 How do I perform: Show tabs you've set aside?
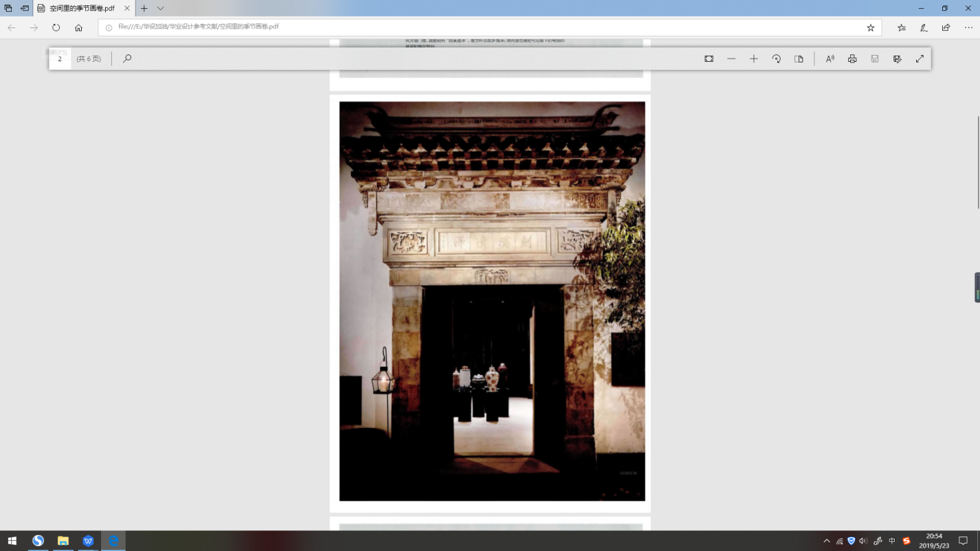point(8,8)
